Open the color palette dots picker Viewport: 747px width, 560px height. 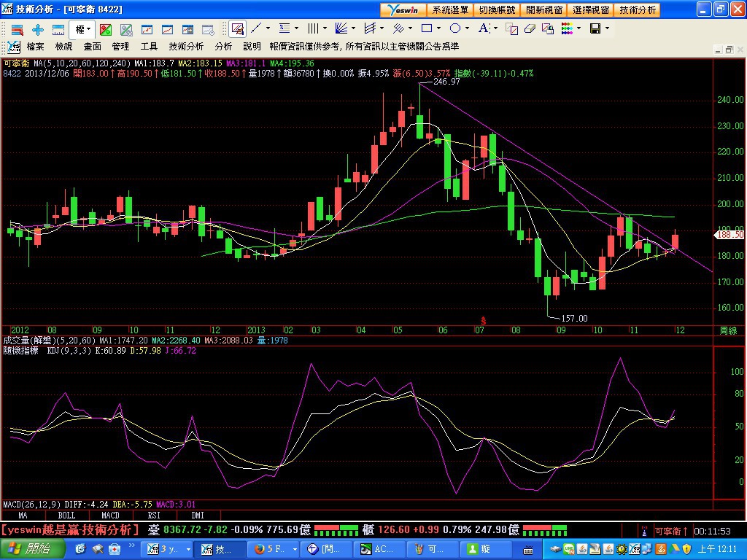[x=567, y=28]
